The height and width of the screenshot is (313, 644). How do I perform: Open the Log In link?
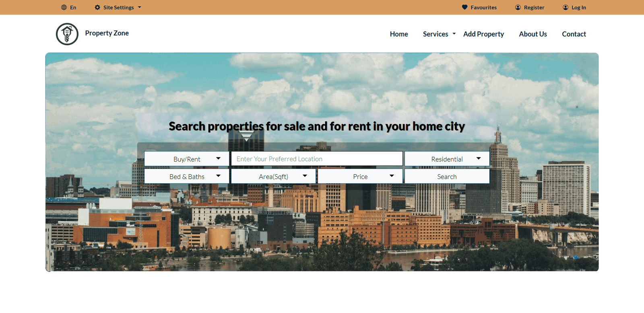pos(579,7)
